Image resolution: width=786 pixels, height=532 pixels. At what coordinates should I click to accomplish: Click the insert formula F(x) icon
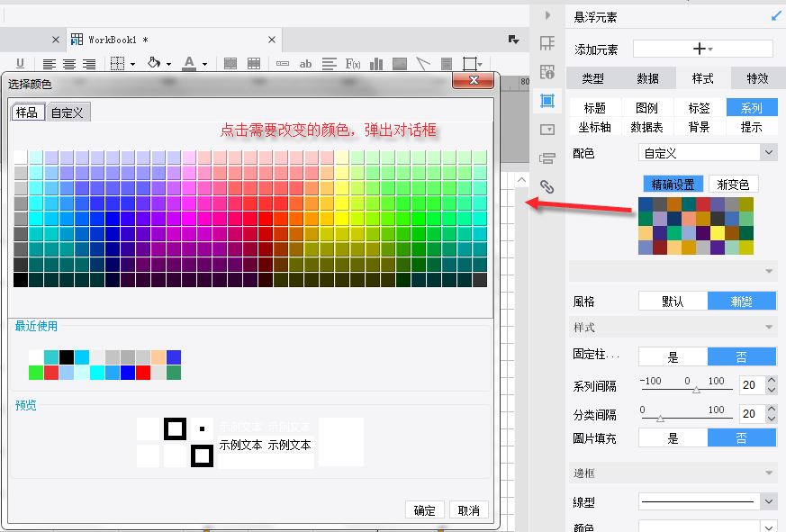point(353,64)
